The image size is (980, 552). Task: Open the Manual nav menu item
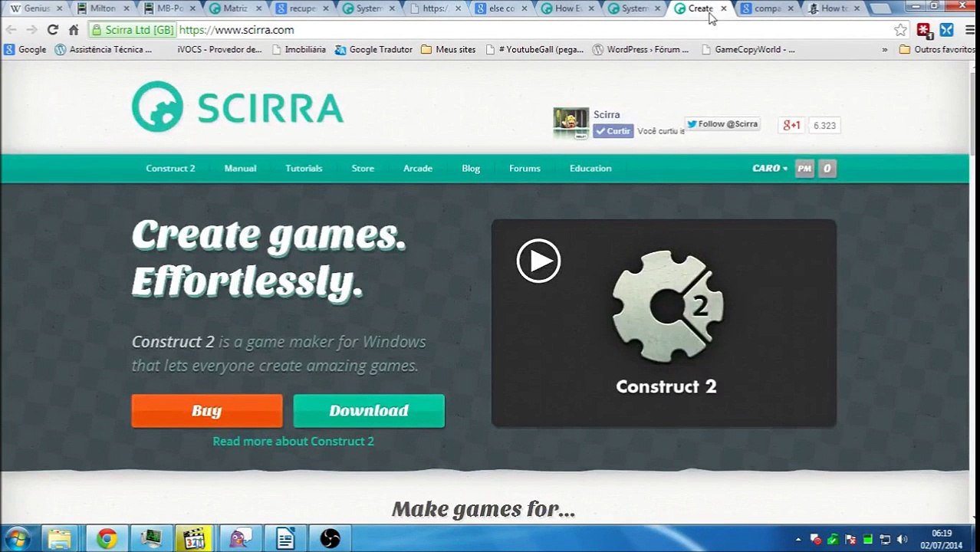(x=240, y=168)
